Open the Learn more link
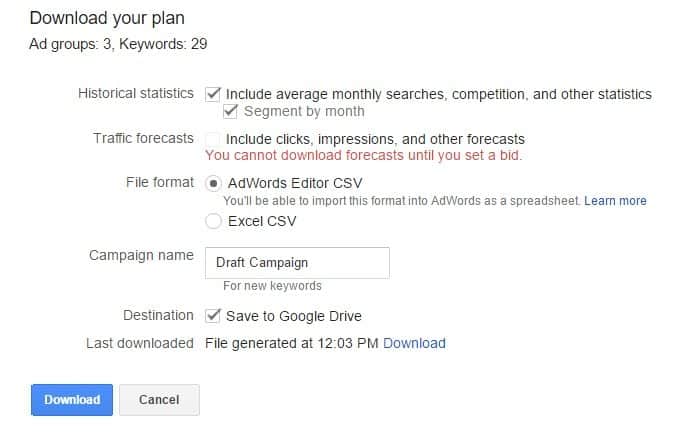The image size is (700, 432). (x=615, y=201)
